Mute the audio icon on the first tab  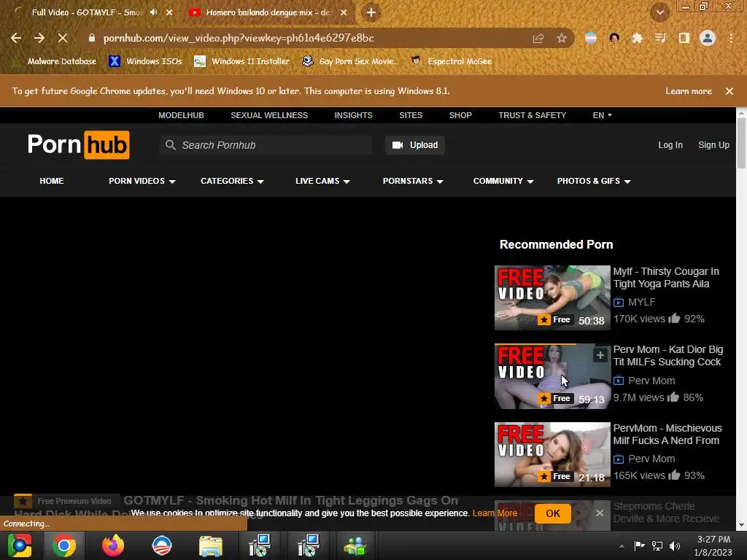pos(153,12)
